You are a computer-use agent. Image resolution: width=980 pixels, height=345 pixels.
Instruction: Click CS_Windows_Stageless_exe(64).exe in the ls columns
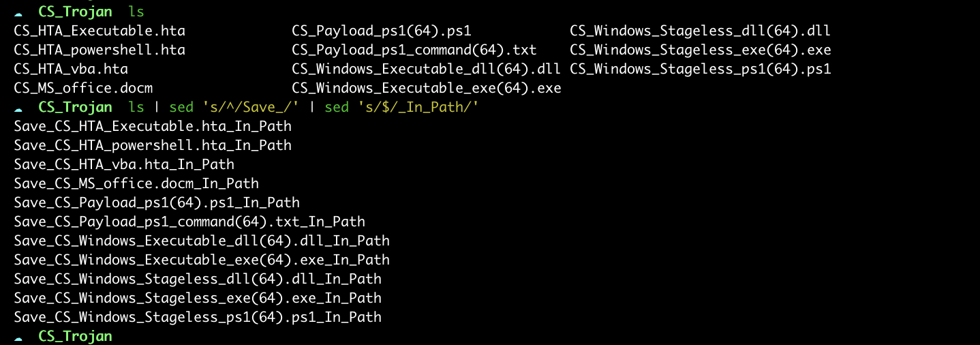coord(701,50)
